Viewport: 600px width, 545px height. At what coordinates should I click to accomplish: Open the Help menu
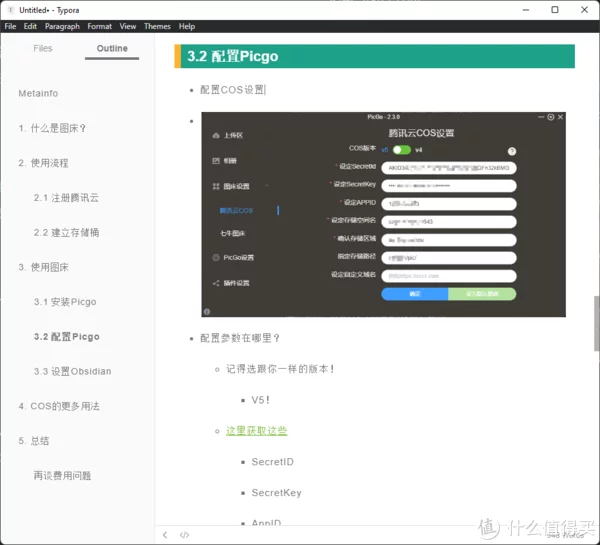coord(187,26)
